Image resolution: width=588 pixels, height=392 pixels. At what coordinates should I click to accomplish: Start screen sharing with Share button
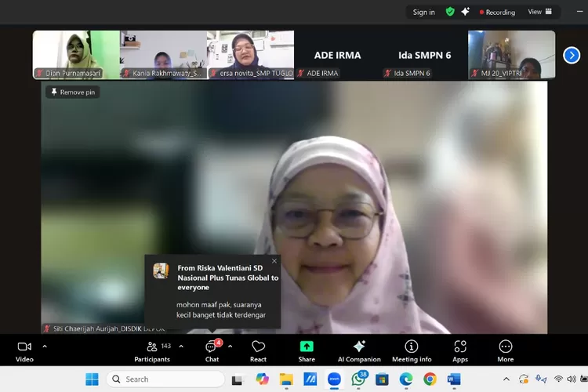pos(307,351)
